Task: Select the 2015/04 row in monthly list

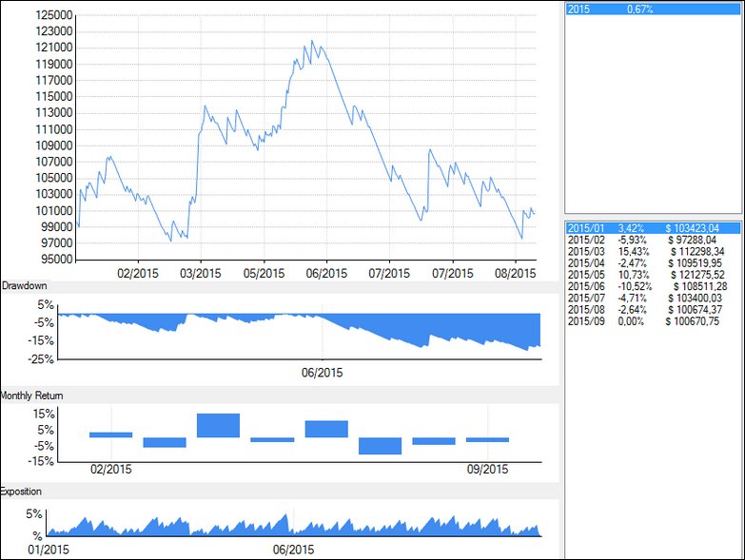Action: (652, 264)
